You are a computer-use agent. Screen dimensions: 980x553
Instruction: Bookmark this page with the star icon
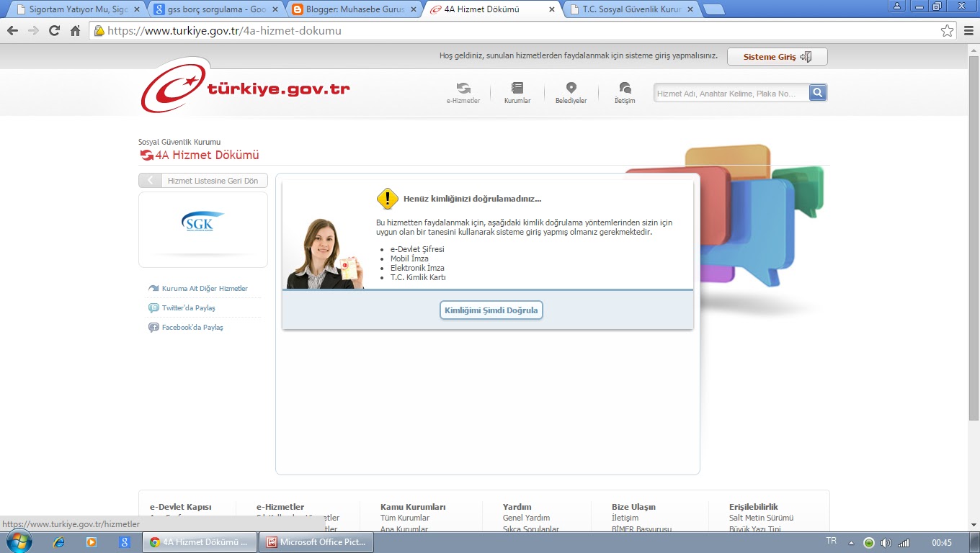coord(948,31)
